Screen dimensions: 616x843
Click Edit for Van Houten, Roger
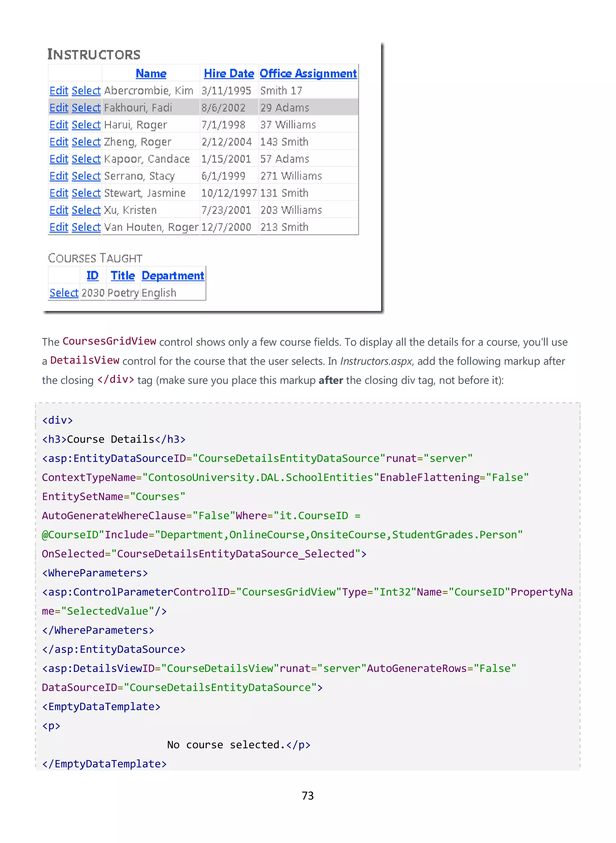click(59, 227)
